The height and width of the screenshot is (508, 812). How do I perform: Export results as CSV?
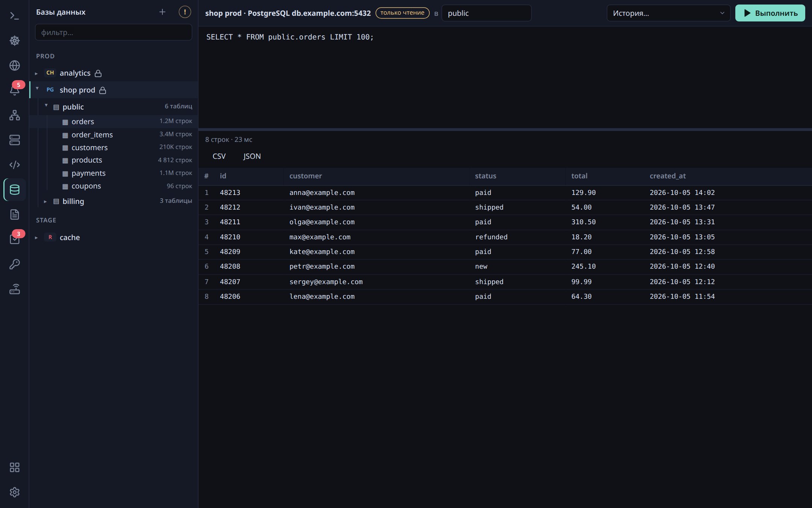pos(219,156)
